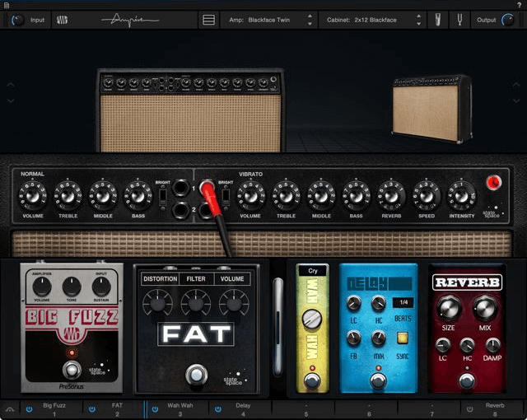Screen dimensions: 527x420
Task: Plug into Normal input jack 1
Action: pyautogui.click(x=180, y=188)
